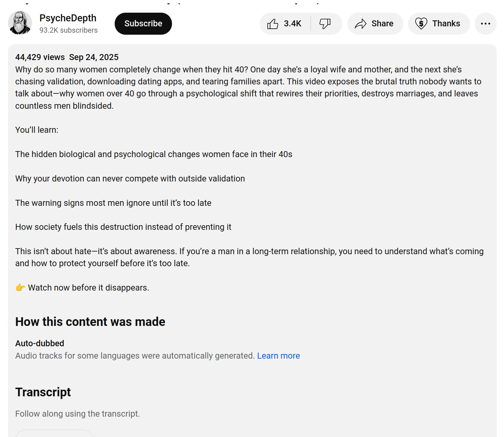Click the "How this content was made" heading
The image size is (504, 437).
tap(90, 322)
